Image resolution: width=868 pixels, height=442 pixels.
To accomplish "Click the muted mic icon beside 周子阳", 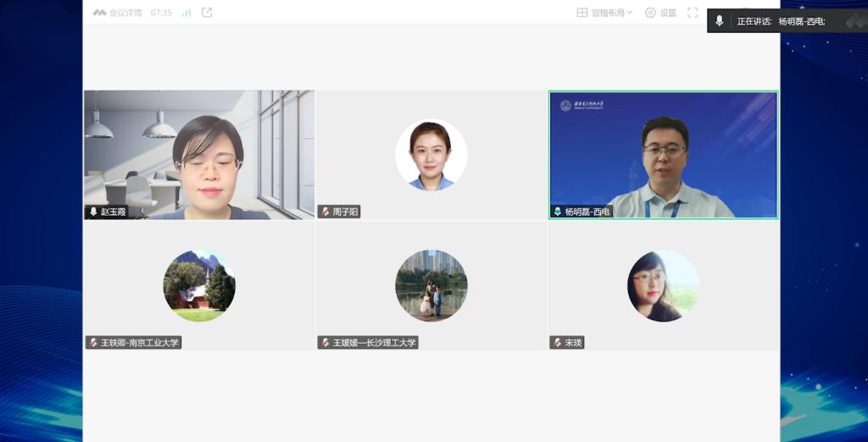I will point(325,212).
